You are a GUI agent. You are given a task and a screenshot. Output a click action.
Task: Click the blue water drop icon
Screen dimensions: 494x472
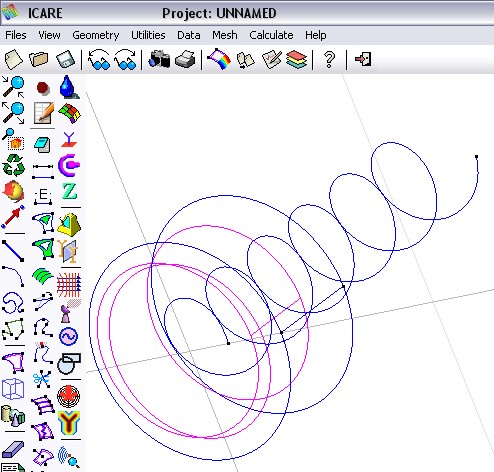pyautogui.click(x=68, y=87)
